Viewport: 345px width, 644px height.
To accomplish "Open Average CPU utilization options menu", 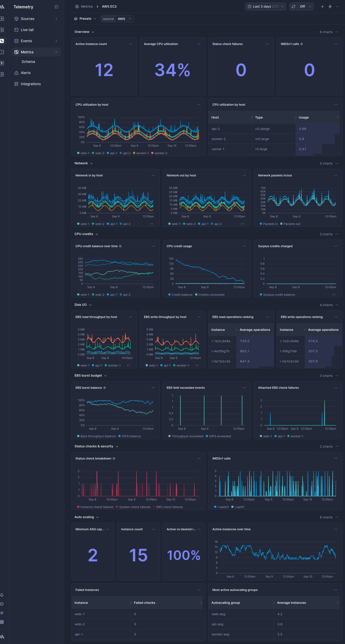I will coord(199,44).
